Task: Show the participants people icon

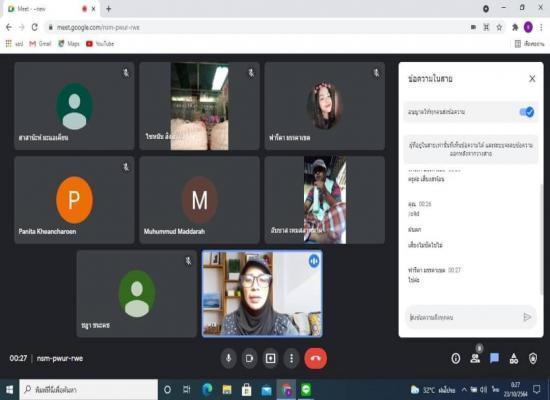Action: pos(475,358)
